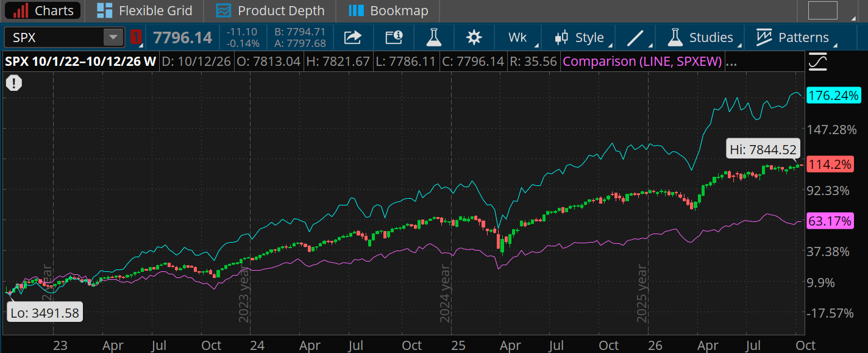Click the ask value A: 7797.68
Image resolution: width=868 pixels, height=353 pixels.
coord(301,43)
